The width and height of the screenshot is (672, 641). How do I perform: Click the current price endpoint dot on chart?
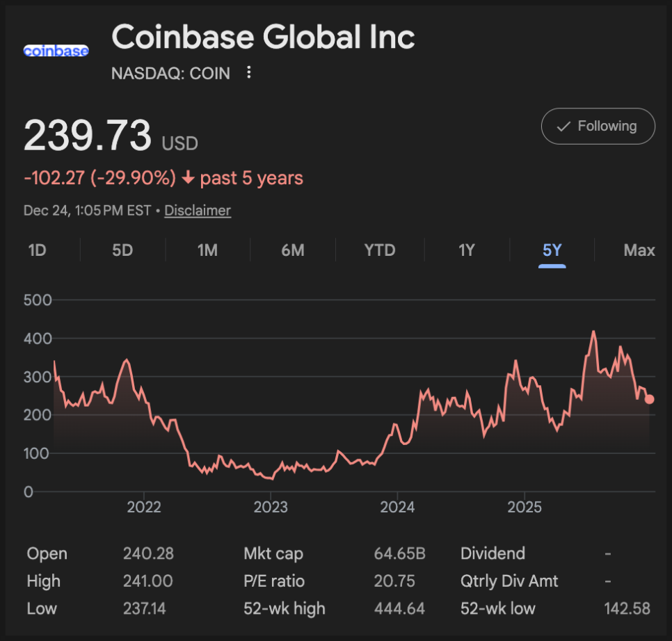pos(649,399)
